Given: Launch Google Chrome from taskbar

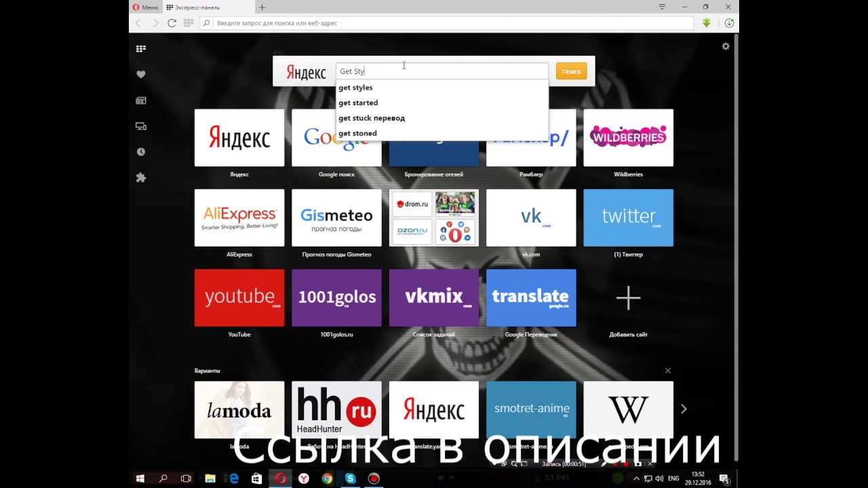Looking at the screenshot, I should tap(327, 479).
